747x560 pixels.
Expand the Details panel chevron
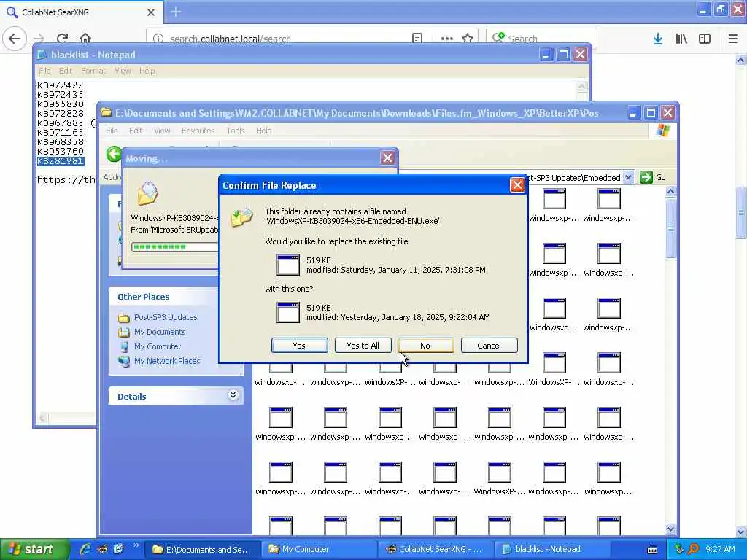[x=233, y=395]
